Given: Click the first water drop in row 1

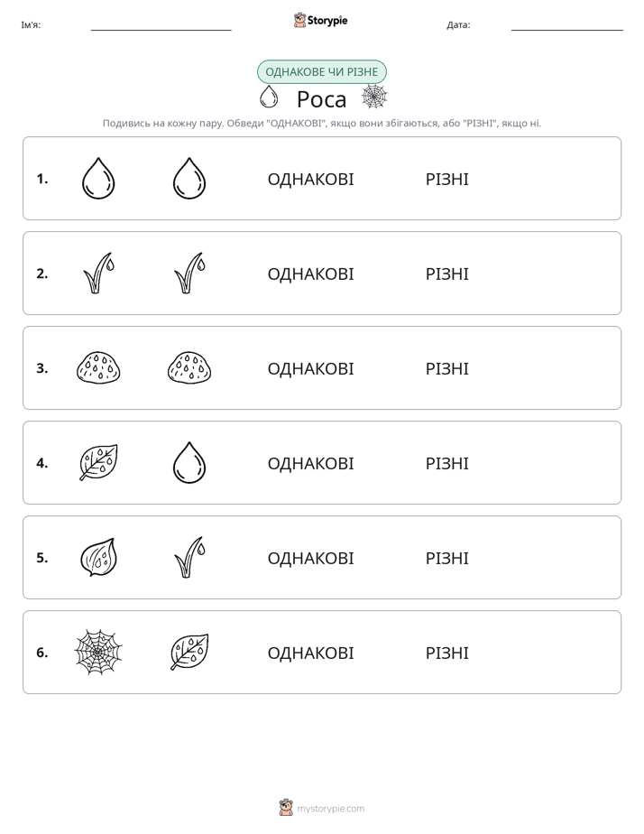Looking at the screenshot, I should 98,178.
